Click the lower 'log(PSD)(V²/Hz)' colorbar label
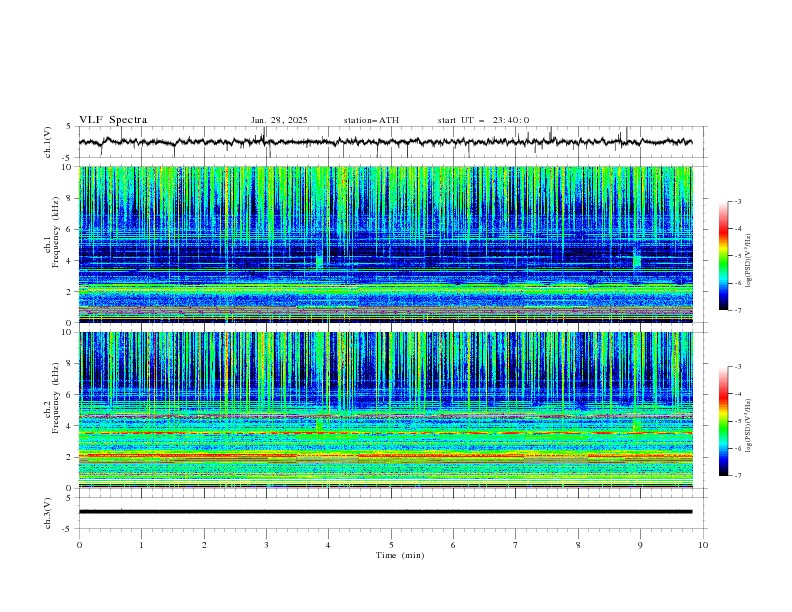The height and width of the screenshot is (612, 792). (x=749, y=426)
